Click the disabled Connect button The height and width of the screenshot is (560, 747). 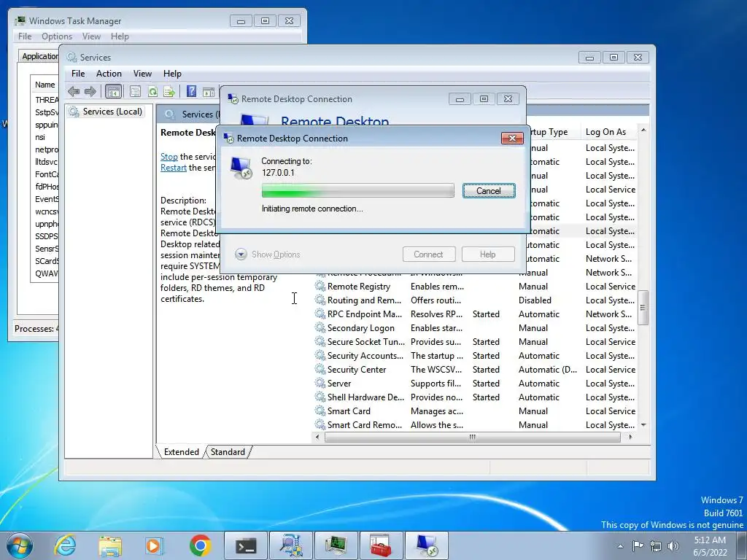tap(429, 254)
